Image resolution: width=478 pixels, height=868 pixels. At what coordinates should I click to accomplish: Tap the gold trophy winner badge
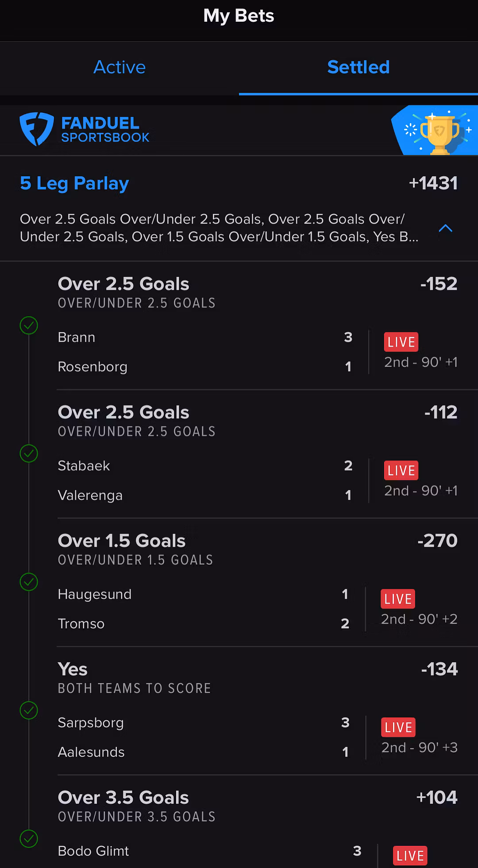point(439,132)
